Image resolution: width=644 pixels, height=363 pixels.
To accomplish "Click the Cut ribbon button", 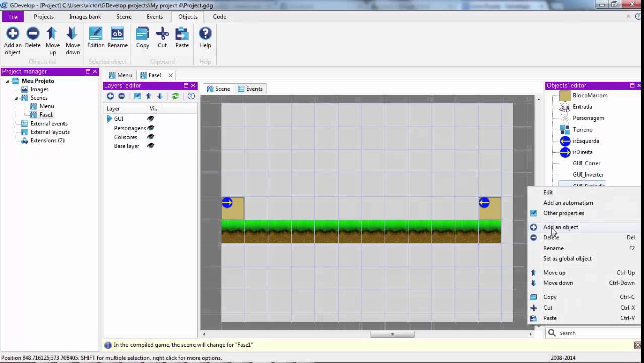I will 162,38.
